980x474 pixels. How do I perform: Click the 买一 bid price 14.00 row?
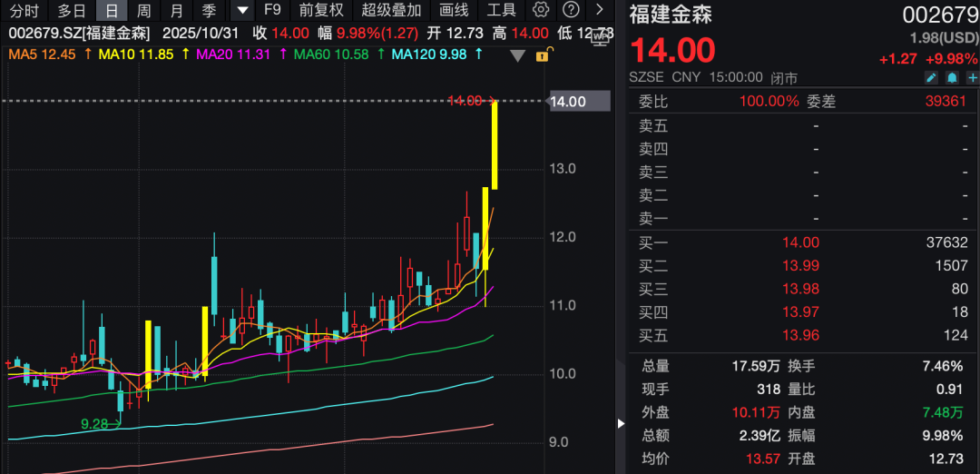pos(802,242)
